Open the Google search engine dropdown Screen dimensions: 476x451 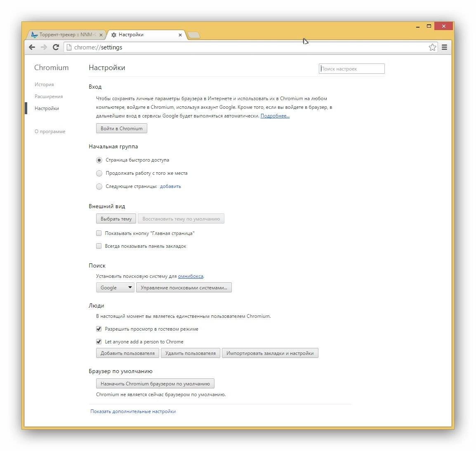115,287
